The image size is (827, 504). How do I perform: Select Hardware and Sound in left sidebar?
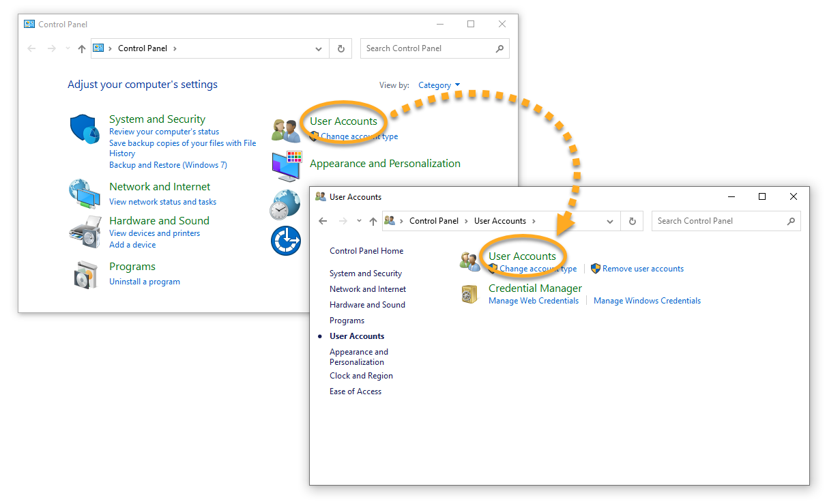tap(367, 305)
